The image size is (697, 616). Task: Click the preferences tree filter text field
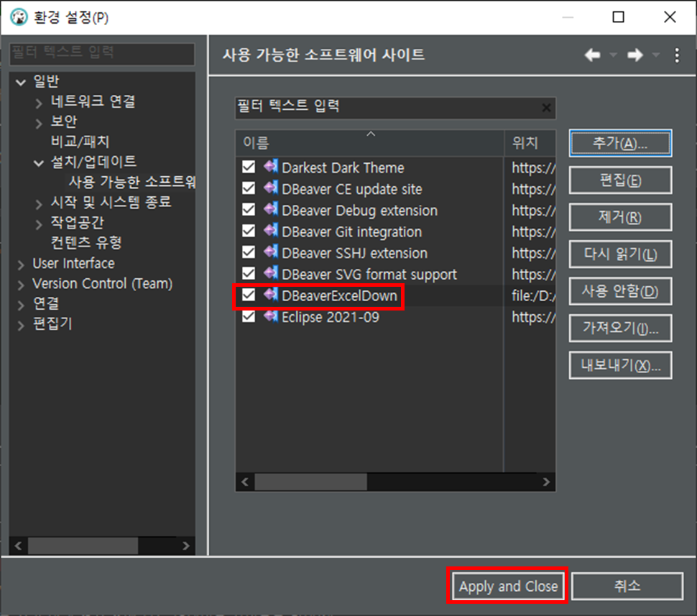[102, 53]
